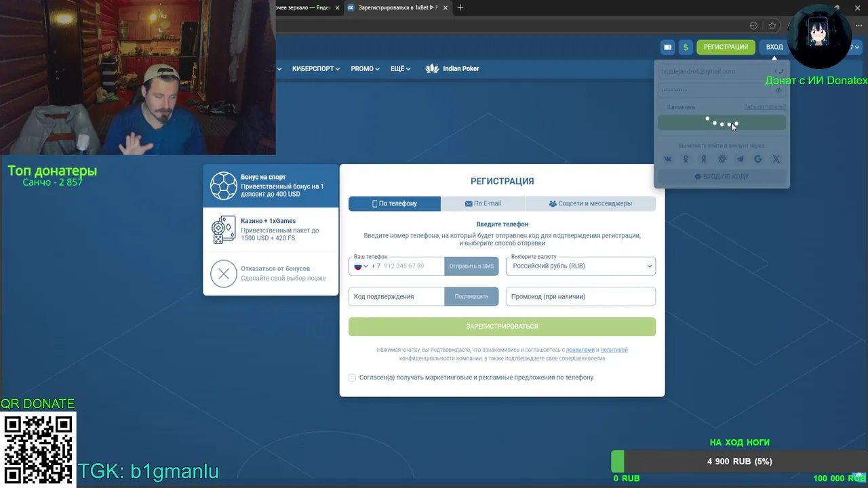
Task: Click the 100 000 RUB goal label
Action: pyautogui.click(x=839, y=479)
